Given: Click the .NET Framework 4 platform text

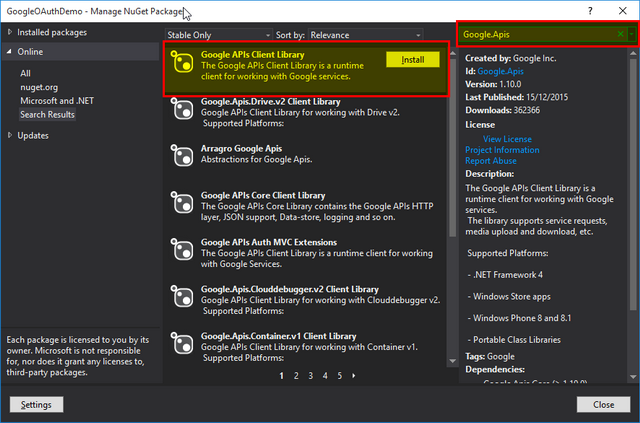Looking at the screenshot, I should tap(505, 275).
